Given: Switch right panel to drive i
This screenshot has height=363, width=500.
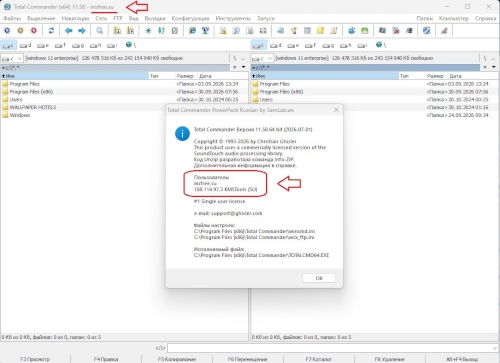Looking at the screenshot, I should coord(363,45).
